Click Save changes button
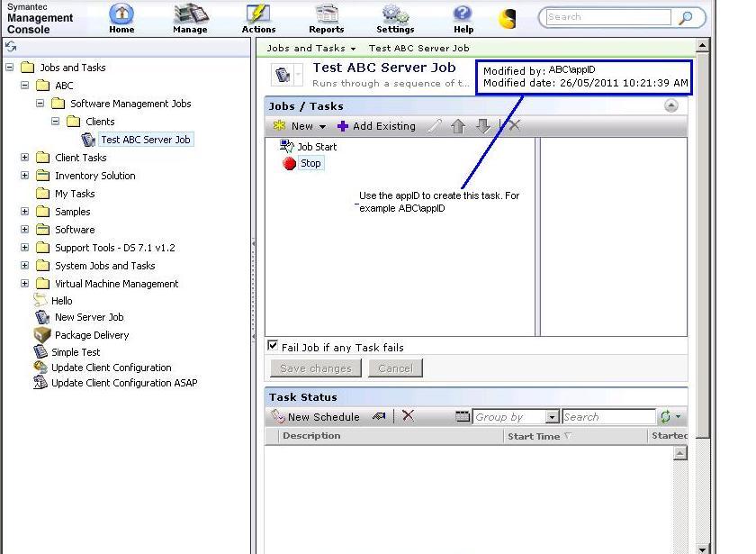This screenshot has height=554, width=756. 316,368
